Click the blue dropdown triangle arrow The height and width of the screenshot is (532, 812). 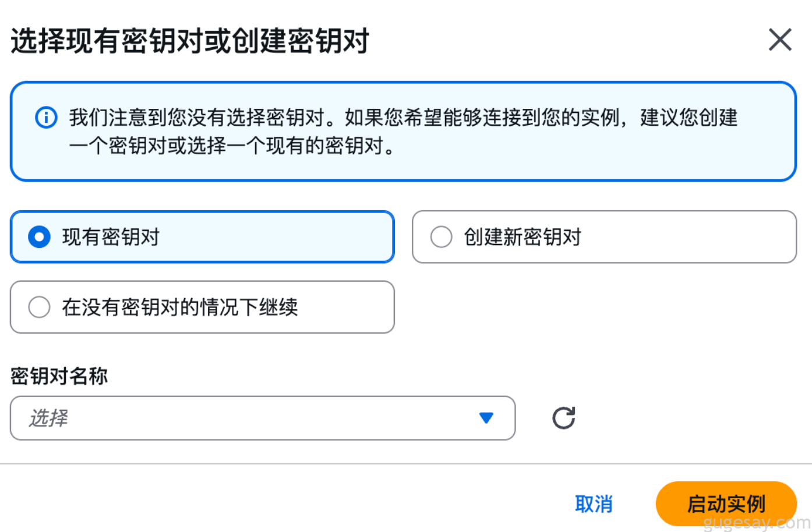click(x=486, y=418)
